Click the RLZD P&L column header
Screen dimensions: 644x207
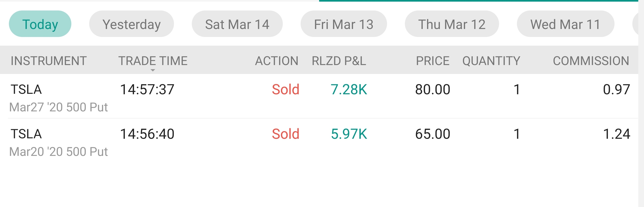(339, 61)
